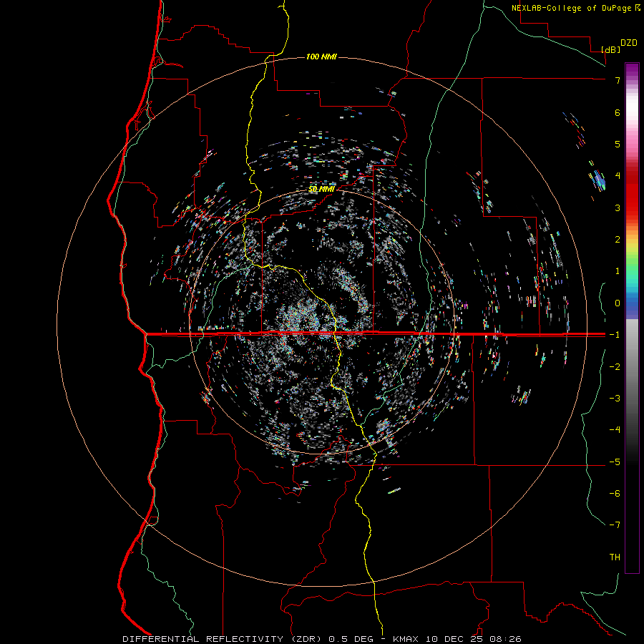Screen dimensions: 644x644
Task: Click the DIFFERENTIAL REFLECTIVITY (ZDR) caption text
Action: (223, 639)
